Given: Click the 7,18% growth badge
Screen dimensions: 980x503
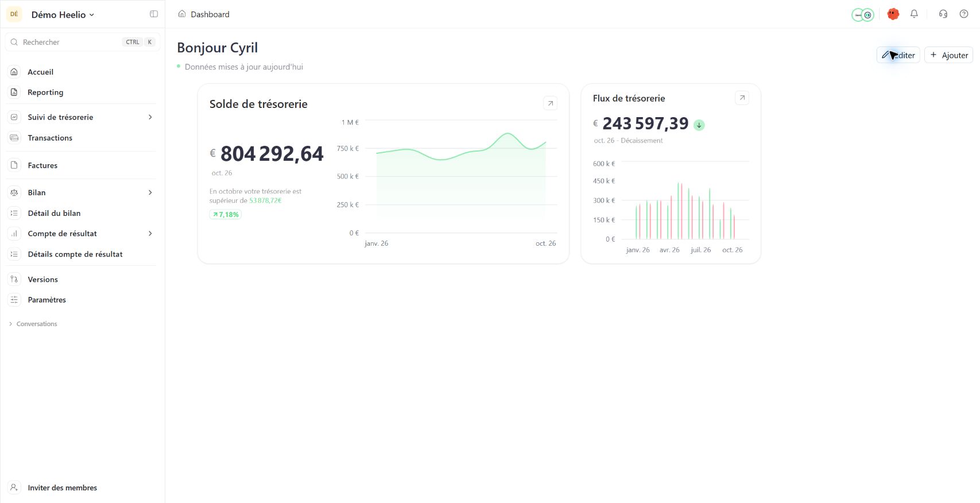Looking at the screenshot, I should tap(226, 214).
